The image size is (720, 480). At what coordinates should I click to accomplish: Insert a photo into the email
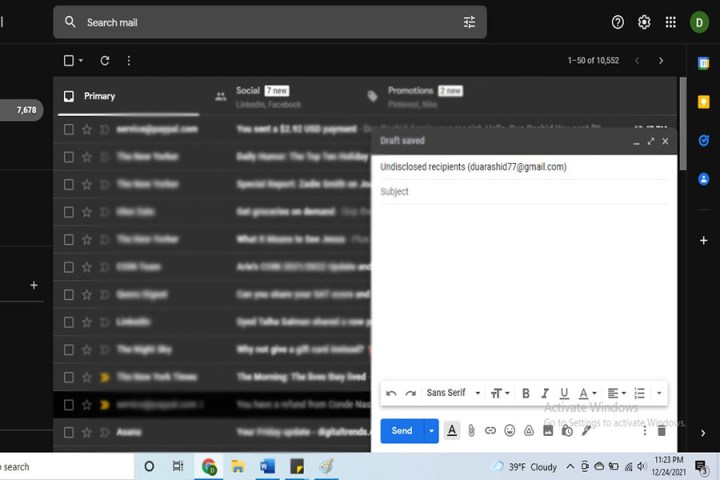point(548,431)
